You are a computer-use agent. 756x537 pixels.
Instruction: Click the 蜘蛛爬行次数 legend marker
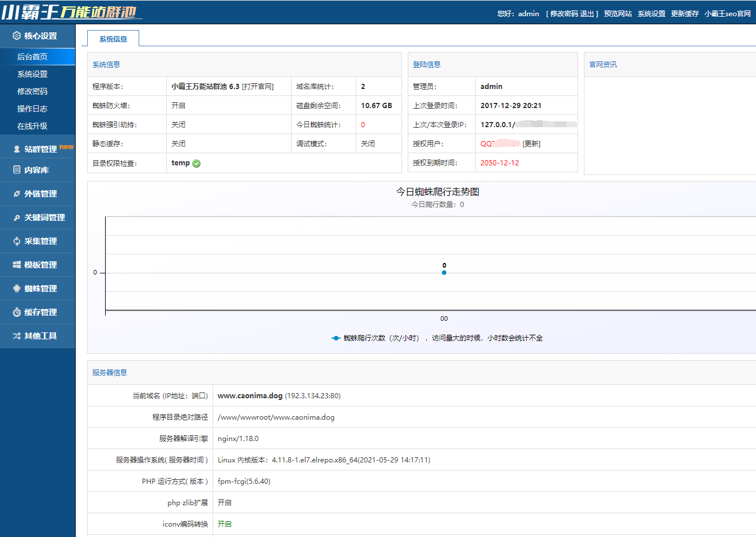point(336,338)
